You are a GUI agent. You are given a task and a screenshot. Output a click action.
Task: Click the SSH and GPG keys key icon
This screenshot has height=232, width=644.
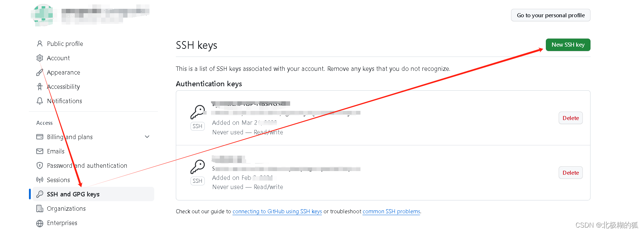(40, 194)
